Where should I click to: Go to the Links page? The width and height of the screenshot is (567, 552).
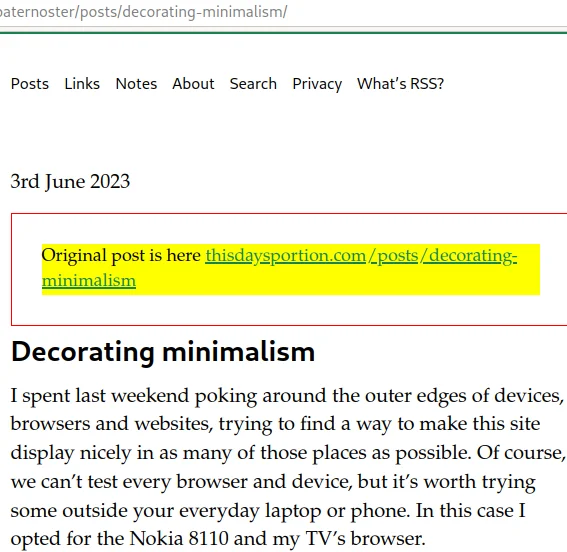point(82,84)
